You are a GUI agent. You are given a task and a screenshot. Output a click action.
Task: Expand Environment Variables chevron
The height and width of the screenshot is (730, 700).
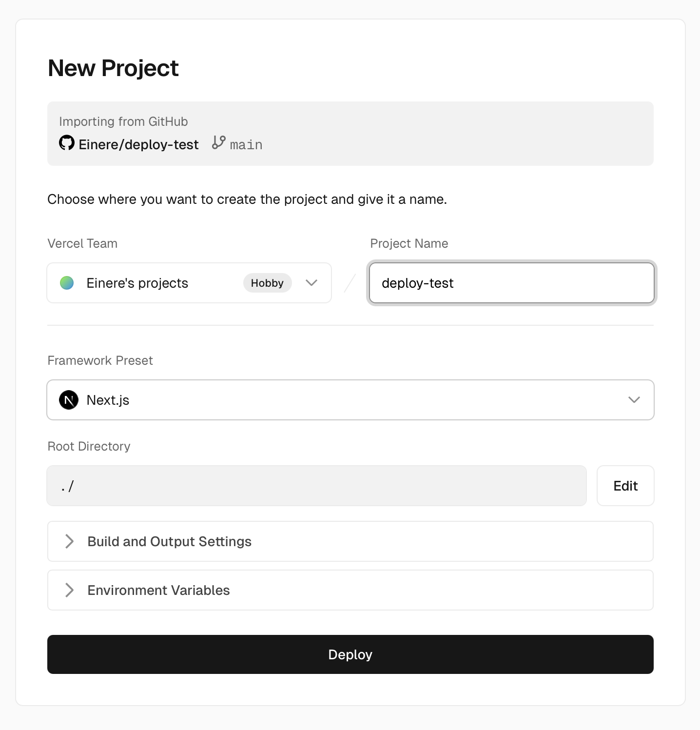click(69, 590)
